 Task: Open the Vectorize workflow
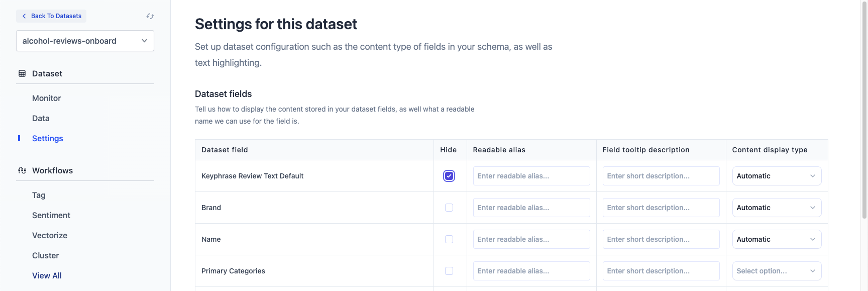[x=50, y=235]
